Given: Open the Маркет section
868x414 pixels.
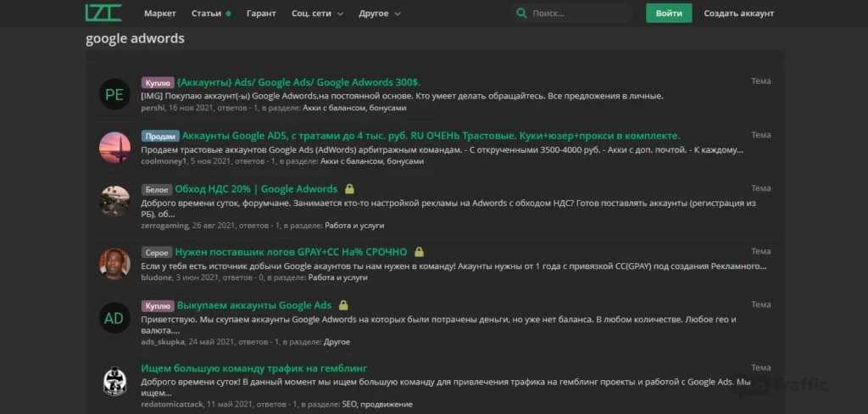Looking at the screenshot, I should pos(160,14).
